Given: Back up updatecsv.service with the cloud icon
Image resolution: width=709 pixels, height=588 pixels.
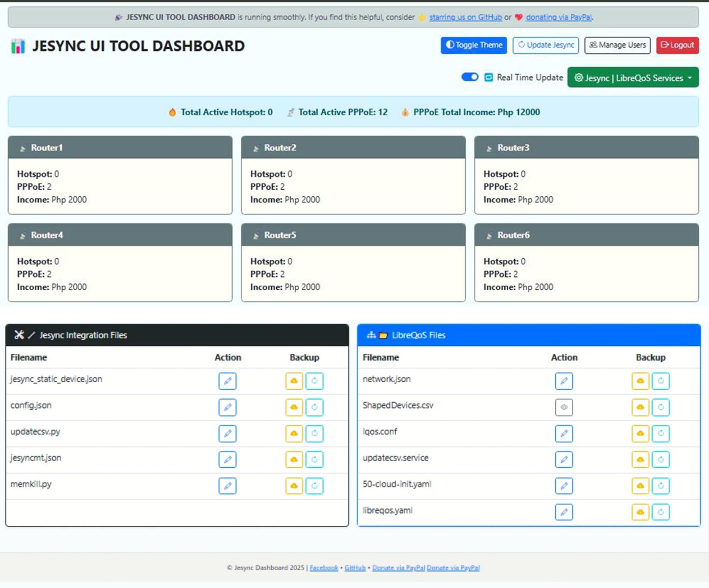Looking at the screenshot, I should pyautogui.click(x=640, y=460).
